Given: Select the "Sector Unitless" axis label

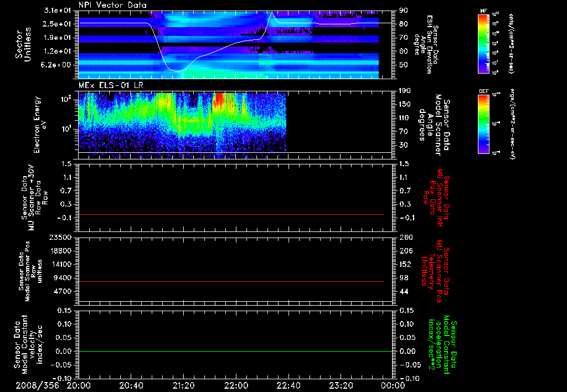Looking at the screenshot, I should pyautogui.click(x=23, y=44).
